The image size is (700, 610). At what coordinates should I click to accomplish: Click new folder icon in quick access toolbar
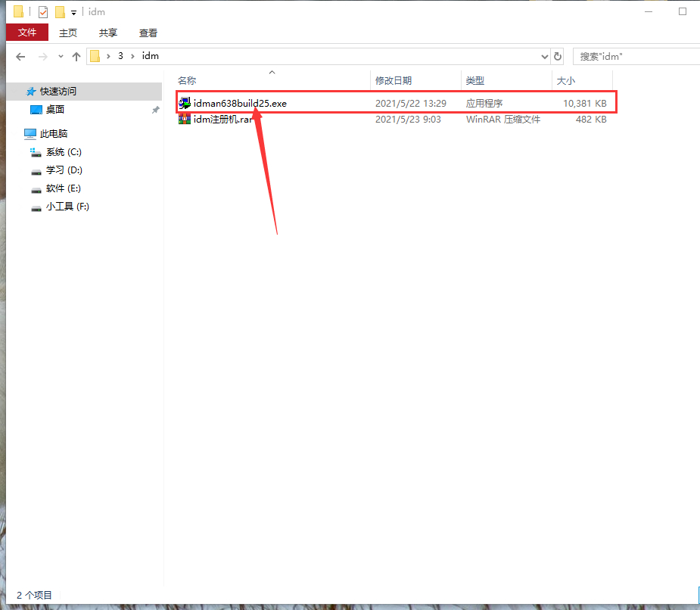[x=60, y=12]
